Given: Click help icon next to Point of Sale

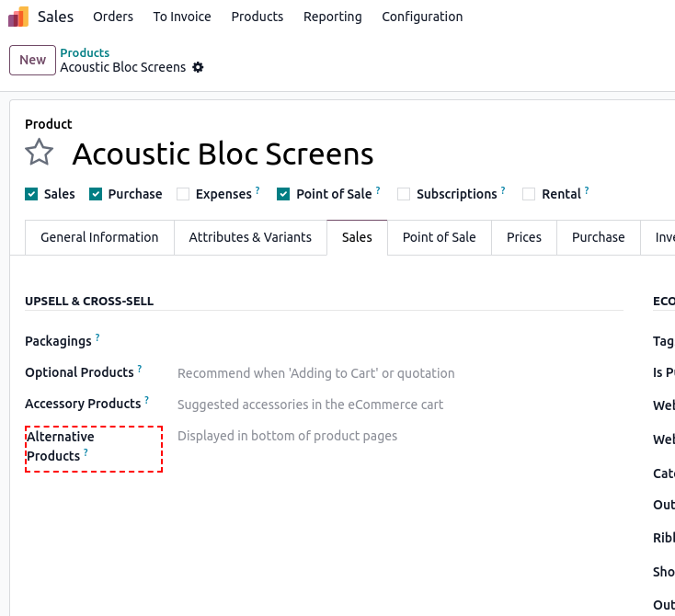Looking at the screenshot, I should [378, 191].
